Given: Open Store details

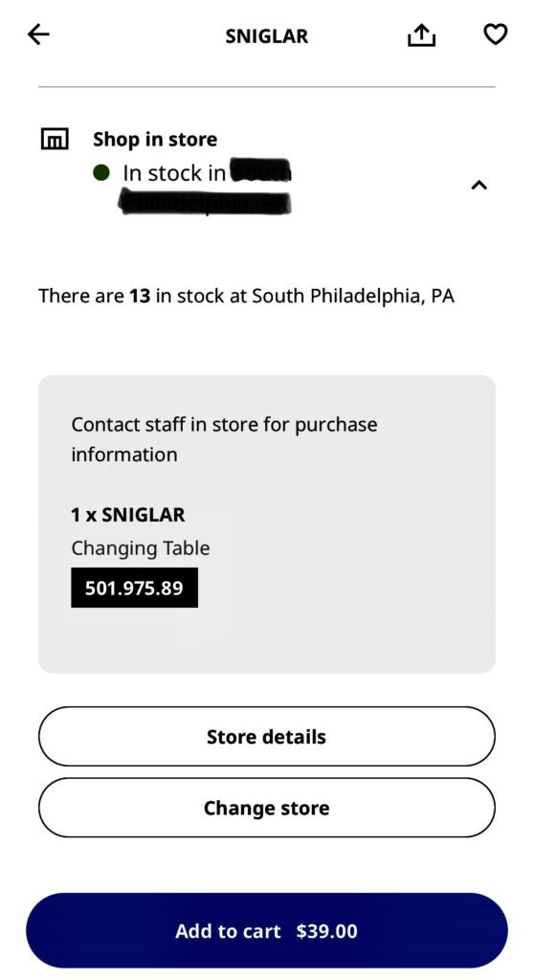Looking at the screenshot, I should [267, 736].
